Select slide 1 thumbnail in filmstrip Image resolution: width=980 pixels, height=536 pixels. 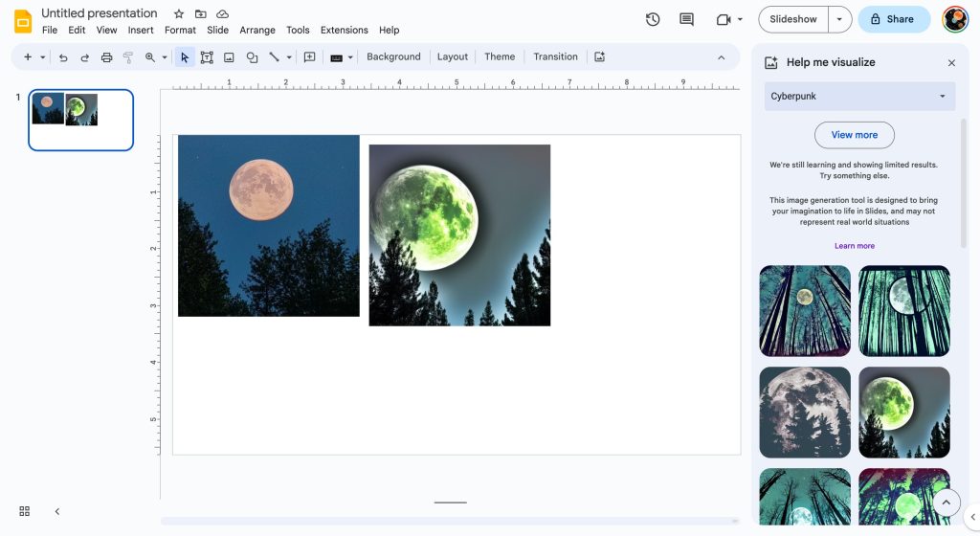pos(80,120)
